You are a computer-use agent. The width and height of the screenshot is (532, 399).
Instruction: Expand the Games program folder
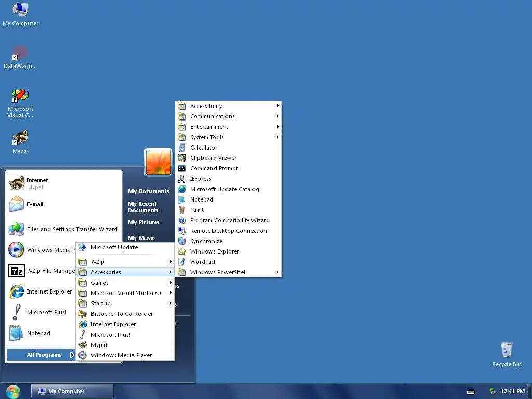pyautogui.click(x=125, y=283)
